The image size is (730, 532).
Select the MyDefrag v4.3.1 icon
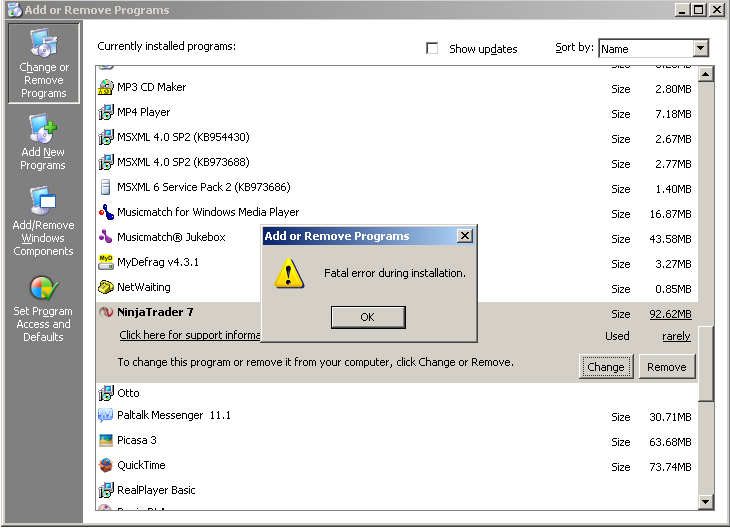[x=106, y=263]
